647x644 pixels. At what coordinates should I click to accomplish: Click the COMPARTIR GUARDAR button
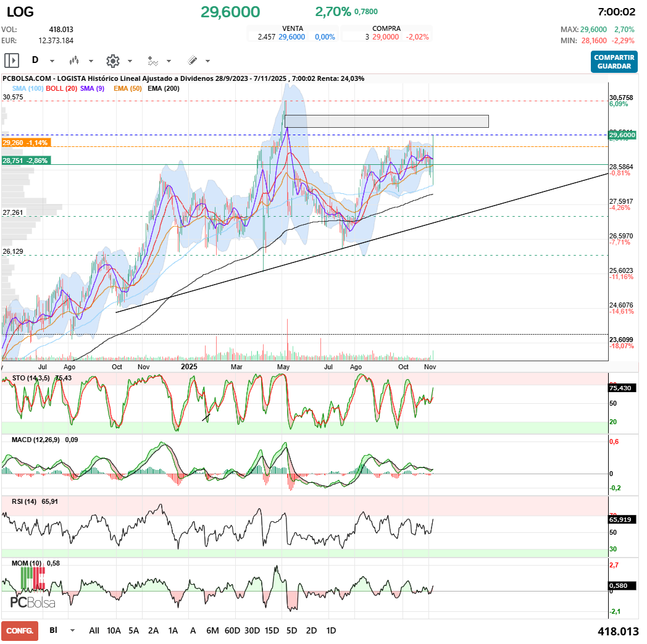click(614, 62)
